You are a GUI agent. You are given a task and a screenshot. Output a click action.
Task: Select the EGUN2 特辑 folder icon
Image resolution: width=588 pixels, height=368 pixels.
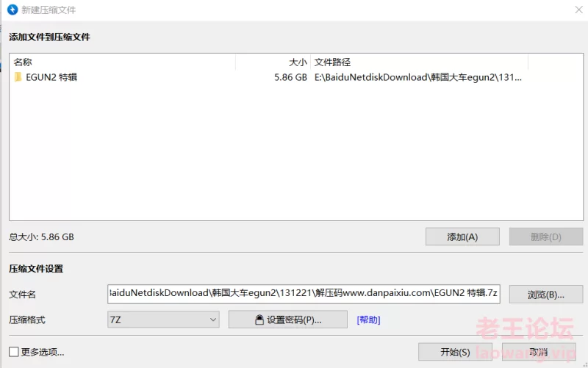point(18,77)
